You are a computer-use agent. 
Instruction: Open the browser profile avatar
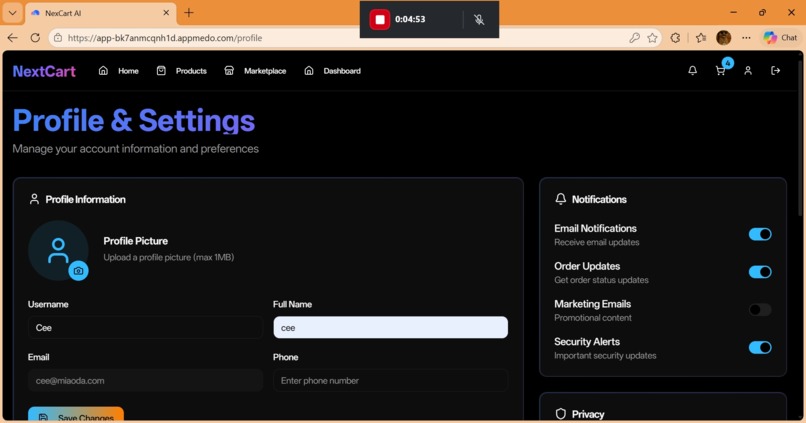click(x=723, y=38)
